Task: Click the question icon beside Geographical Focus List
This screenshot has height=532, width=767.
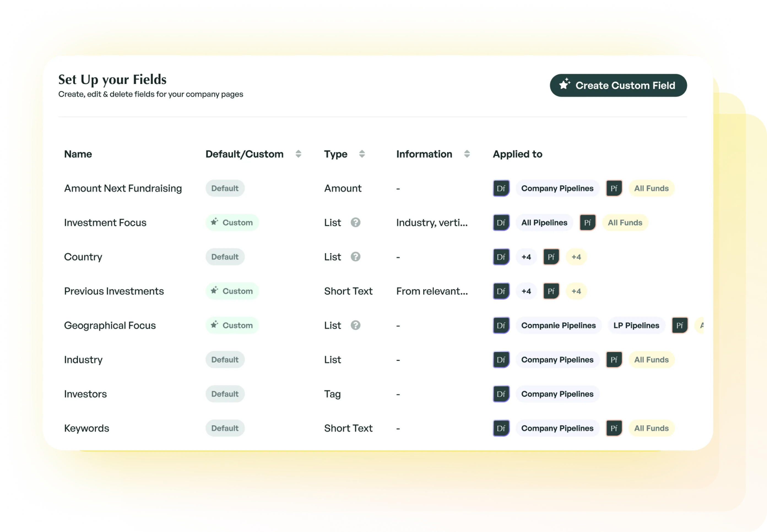Action: [355, 325]
